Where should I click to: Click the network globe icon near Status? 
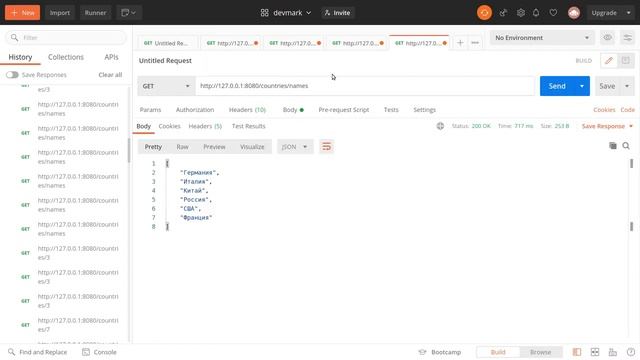[440, 126]
